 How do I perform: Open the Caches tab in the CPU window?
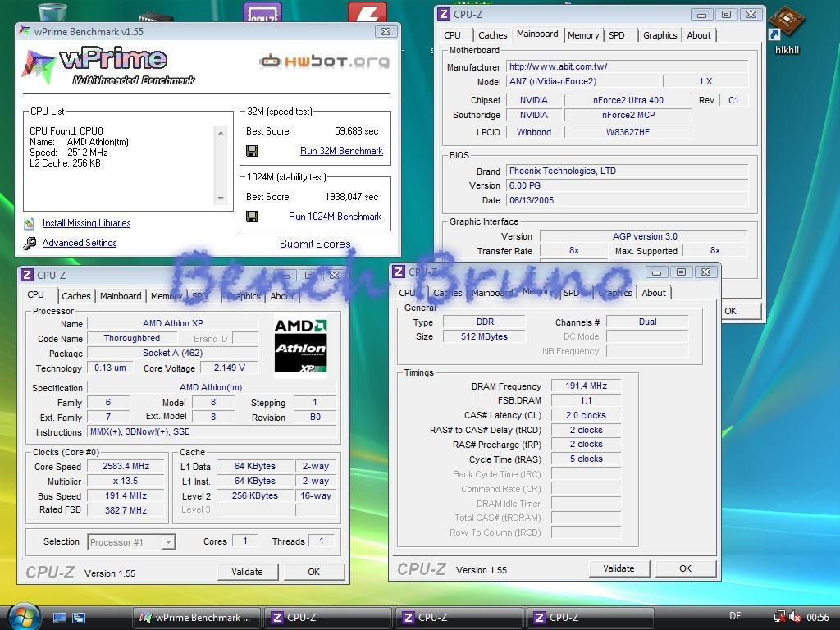coord(76,296)
